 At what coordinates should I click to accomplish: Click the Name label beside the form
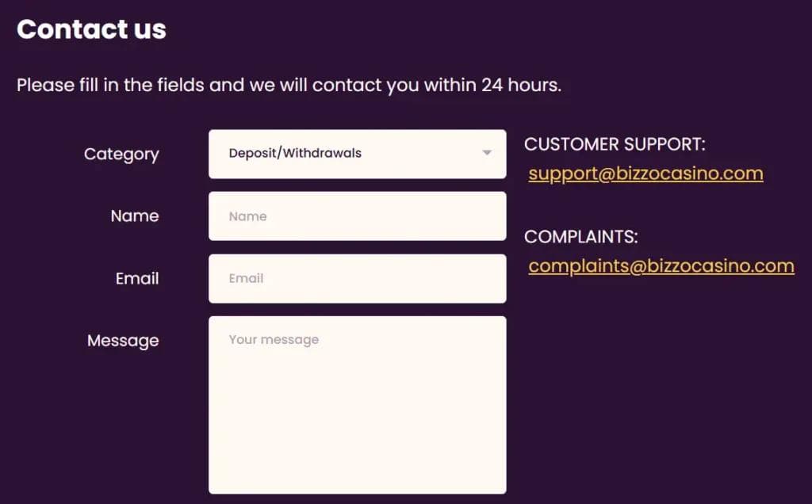[x=135, y=216]
